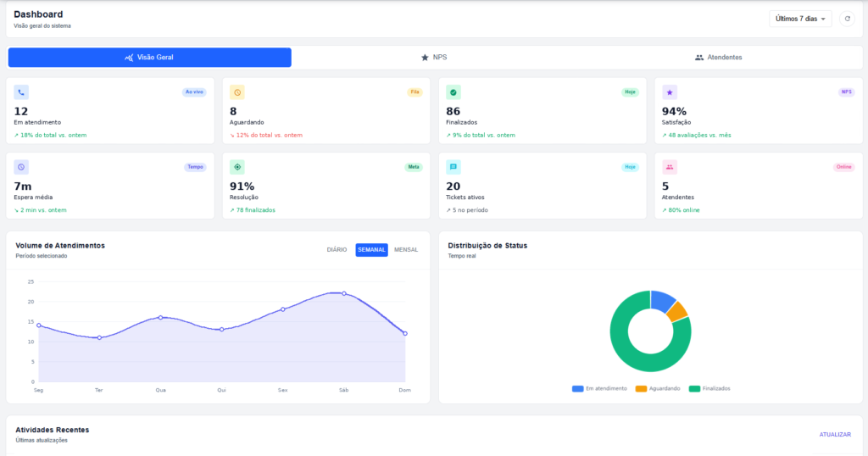Click the chart icon in Visão Geral tab
Screen dimensions: 868x456
pyautogui.click(x=129, y=58)
